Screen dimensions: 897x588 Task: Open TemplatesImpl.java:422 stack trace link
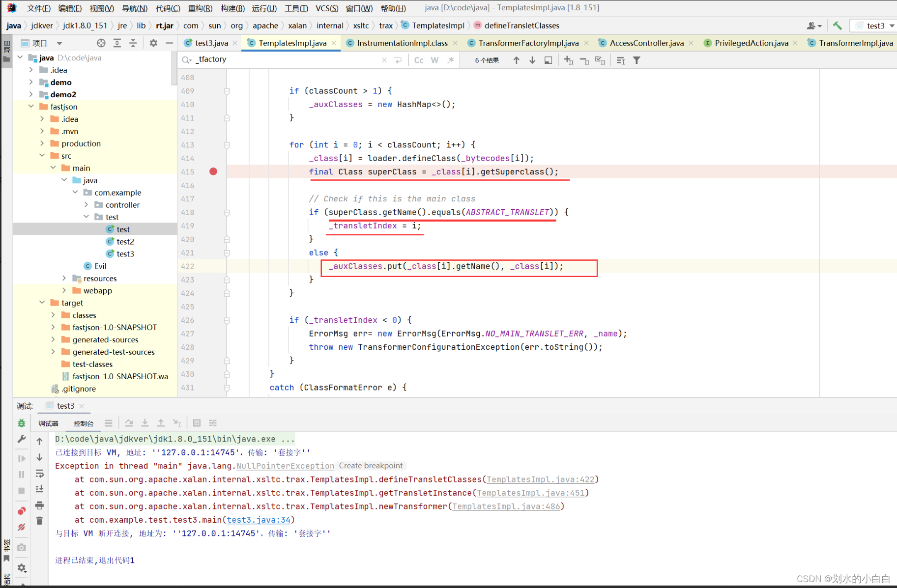click(x=541, y=479)
